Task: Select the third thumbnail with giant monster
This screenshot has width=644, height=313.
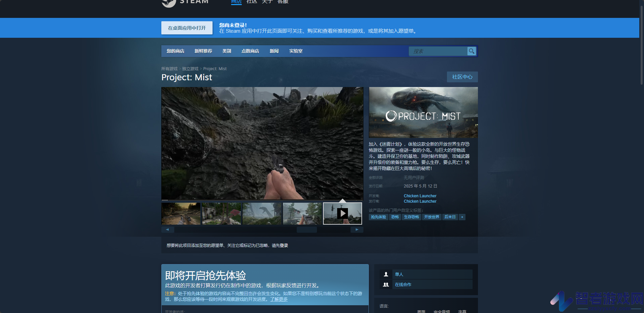Action: [x=262, y=214]
